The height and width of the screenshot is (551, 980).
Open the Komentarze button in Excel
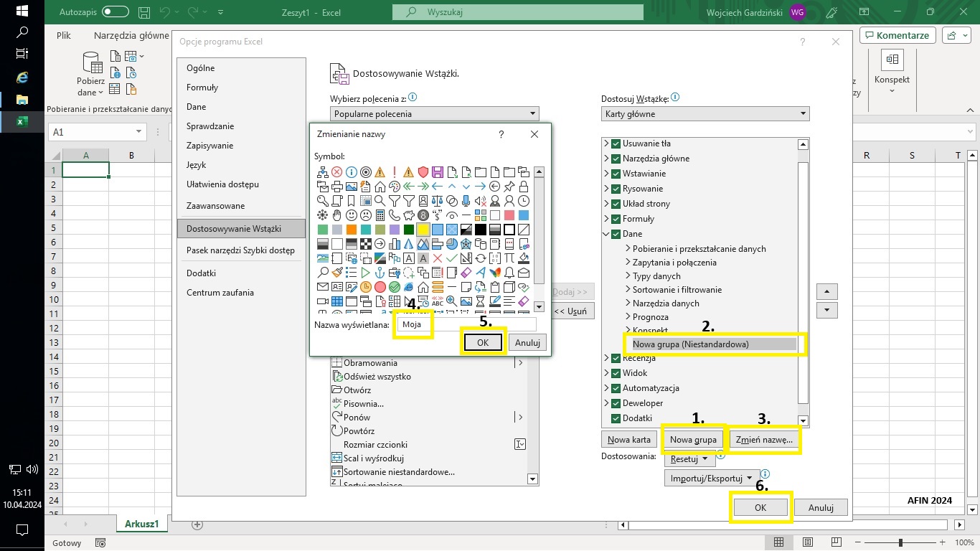[x=897, y=35]
